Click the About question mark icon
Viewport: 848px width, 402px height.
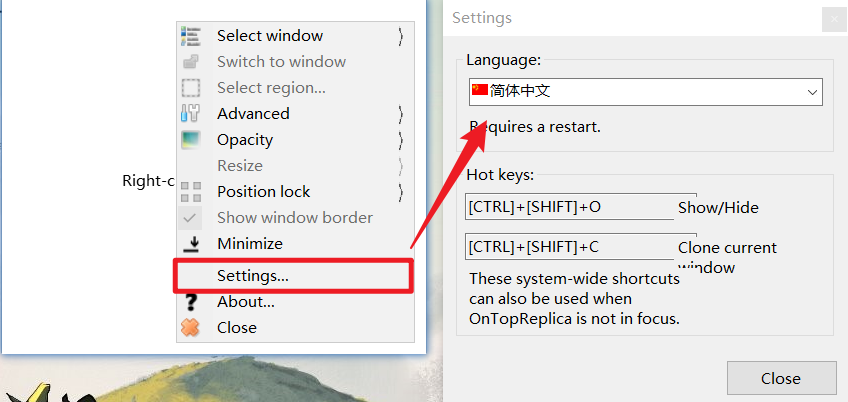191,302
